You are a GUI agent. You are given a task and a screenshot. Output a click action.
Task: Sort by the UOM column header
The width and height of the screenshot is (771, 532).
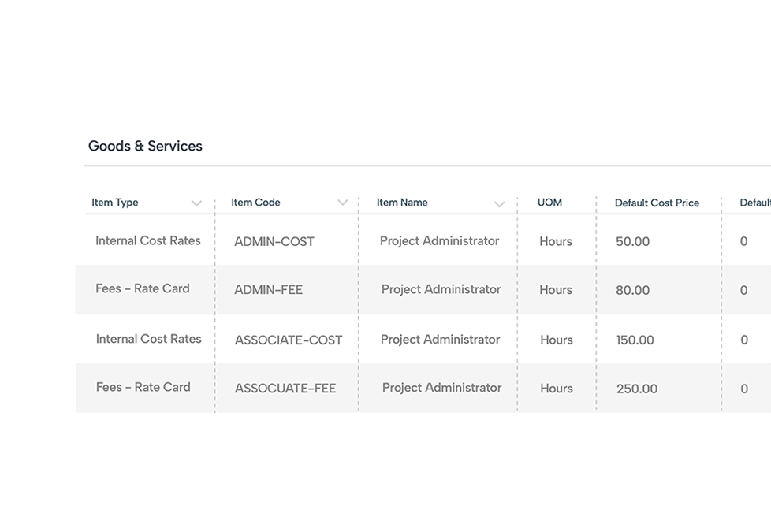[x=549, y=203]
